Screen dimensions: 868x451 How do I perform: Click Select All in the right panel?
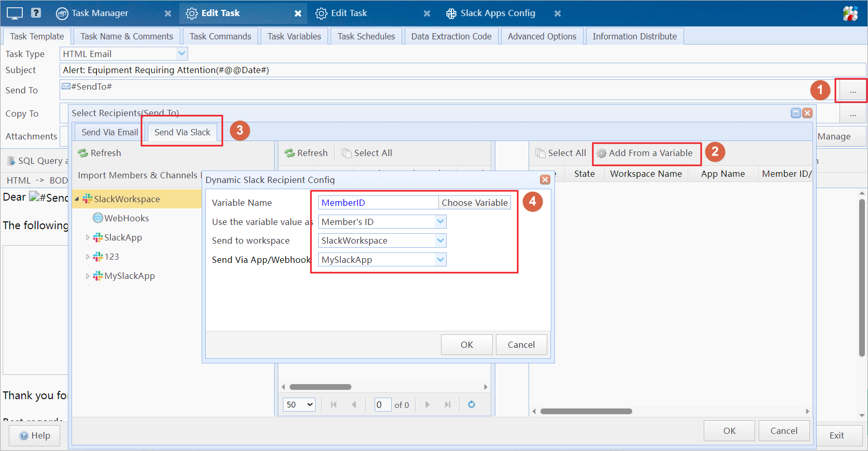point(561,153)
